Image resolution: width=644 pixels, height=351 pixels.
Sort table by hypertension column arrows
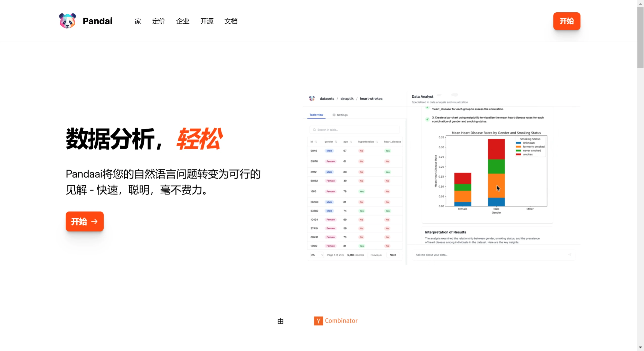377,142
